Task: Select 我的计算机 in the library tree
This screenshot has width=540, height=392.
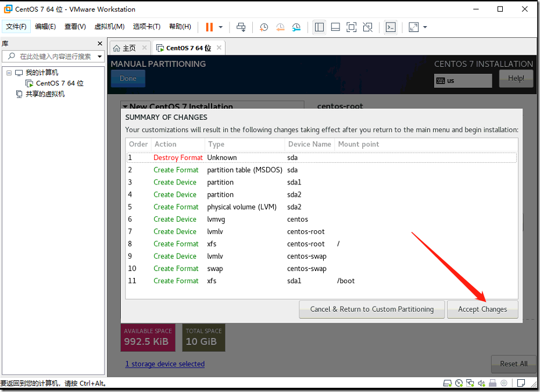Action: (x=42, y=73)
